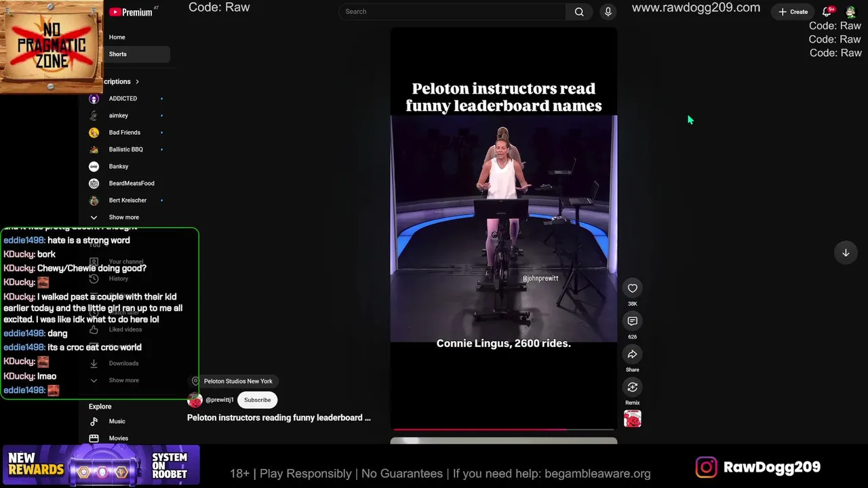Image resolution: width=868 pixels, height=488 pixels.
Task: Open the Ballistic BBQ subscription
Action: pyautogui.click(x=126, y=149)
